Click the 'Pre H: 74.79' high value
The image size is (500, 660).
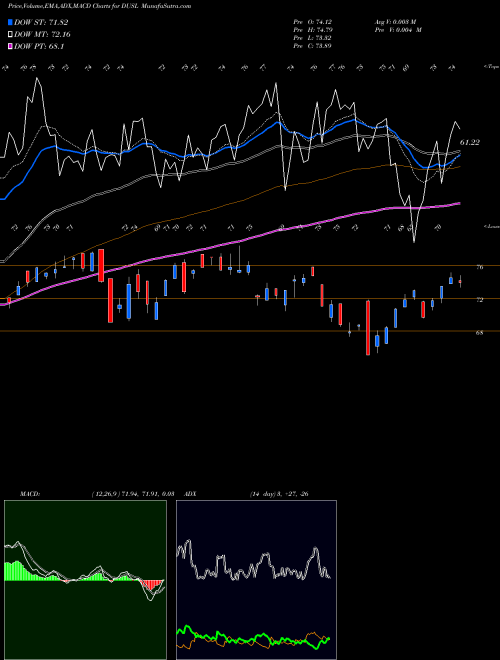pos(312,30)
